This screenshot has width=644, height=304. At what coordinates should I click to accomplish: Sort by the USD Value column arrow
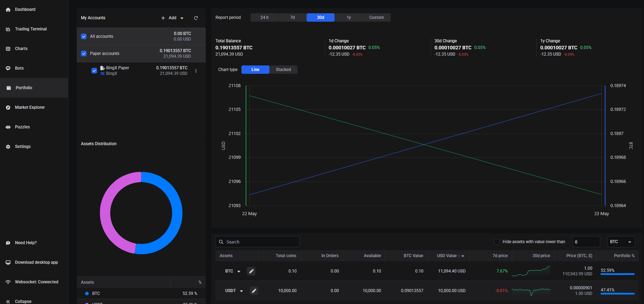pos(463,256)
